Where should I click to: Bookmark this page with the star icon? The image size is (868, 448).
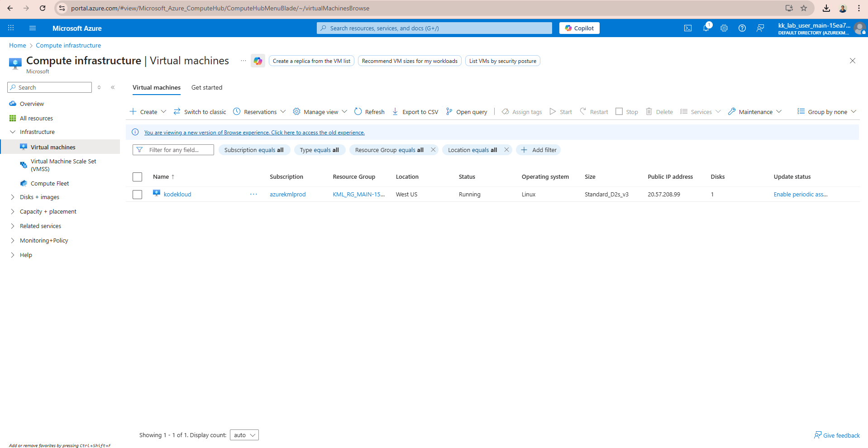804,8
